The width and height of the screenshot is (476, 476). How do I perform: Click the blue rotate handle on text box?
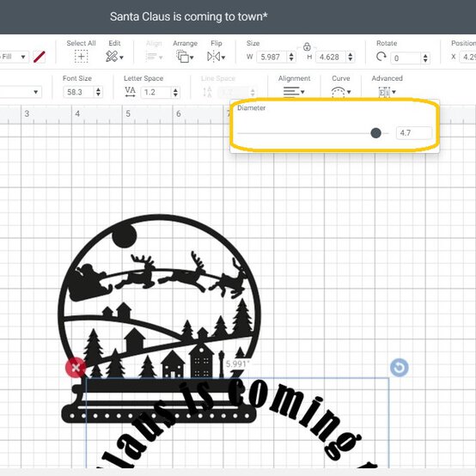click(400, 368)
